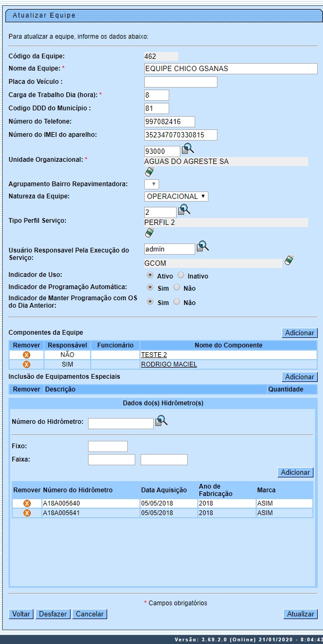
Task: Clear the GCOM user with the eraser icon
Action: (289, 260)
